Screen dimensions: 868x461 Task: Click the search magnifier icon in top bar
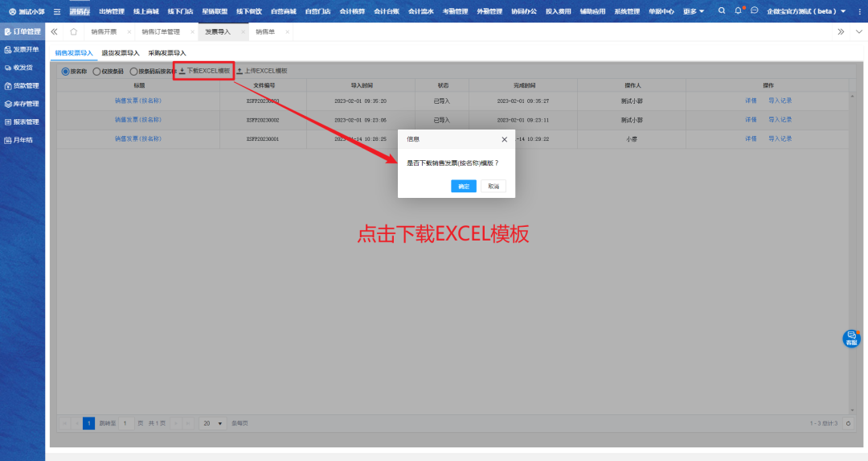(721, 11)
